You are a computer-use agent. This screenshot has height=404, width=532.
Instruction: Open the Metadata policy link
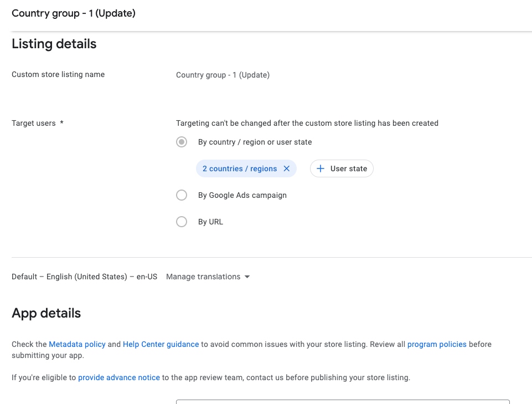tap(77, 344)
